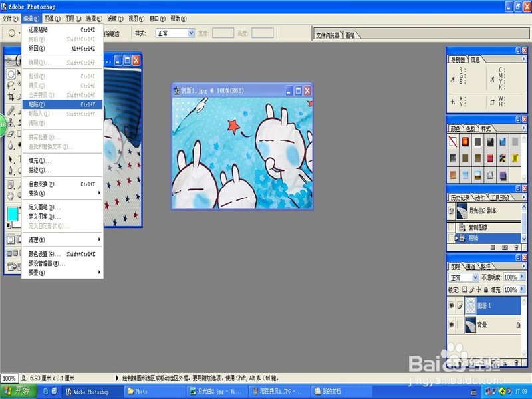Click the delete layer trash icon
The image size is (532, 399).
(x=517, y=363)
